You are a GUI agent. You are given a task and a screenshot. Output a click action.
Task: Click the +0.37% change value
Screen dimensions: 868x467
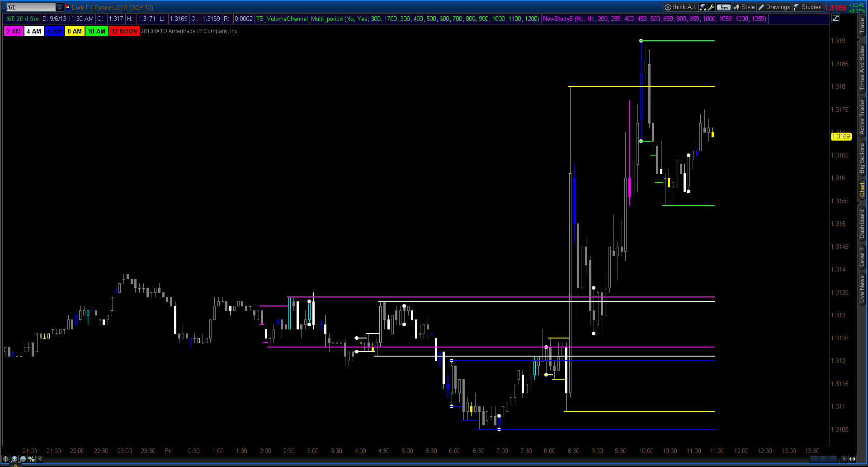tap(857, 11)
